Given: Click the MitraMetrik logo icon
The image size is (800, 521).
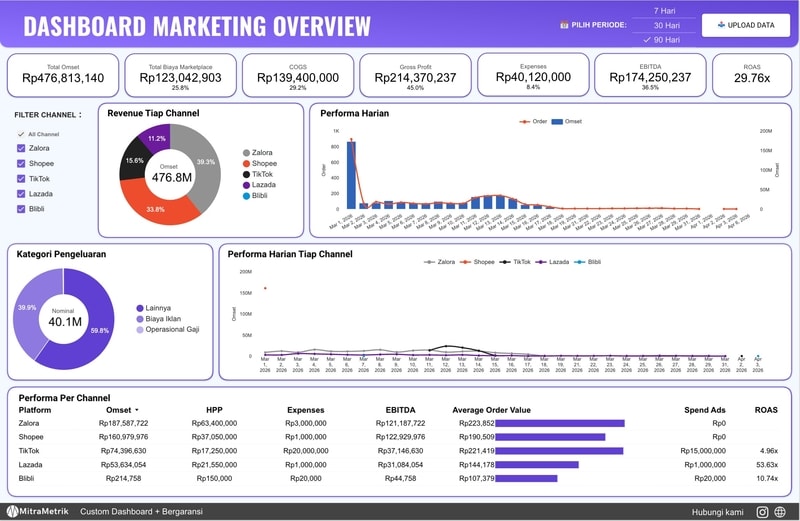Looking at the screenshot, I should tap(10, 512).
